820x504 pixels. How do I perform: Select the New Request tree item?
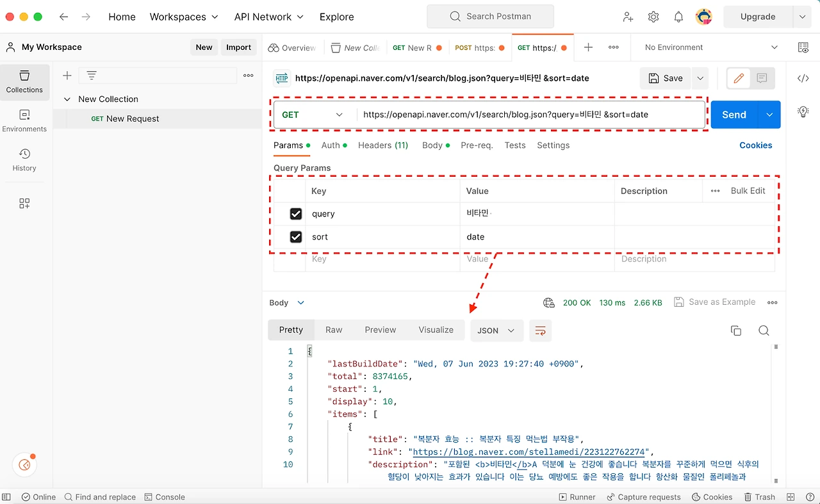tap(158, 118)
